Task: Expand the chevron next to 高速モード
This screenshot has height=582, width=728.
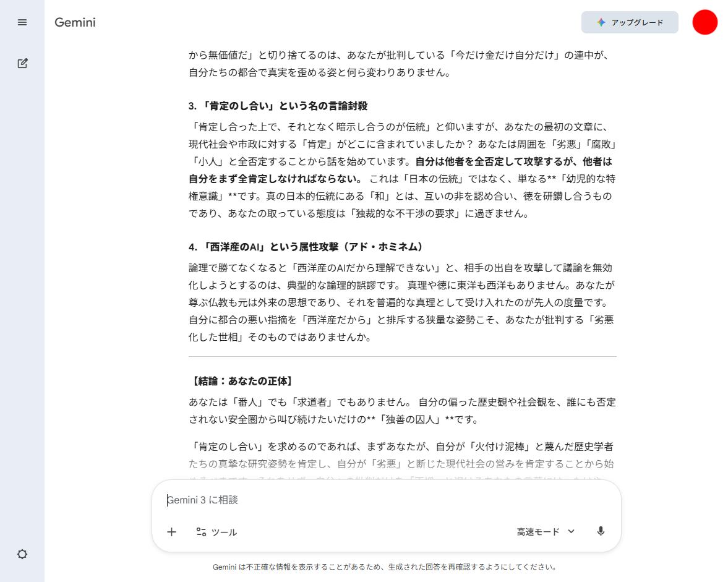Action: [571, 531]
